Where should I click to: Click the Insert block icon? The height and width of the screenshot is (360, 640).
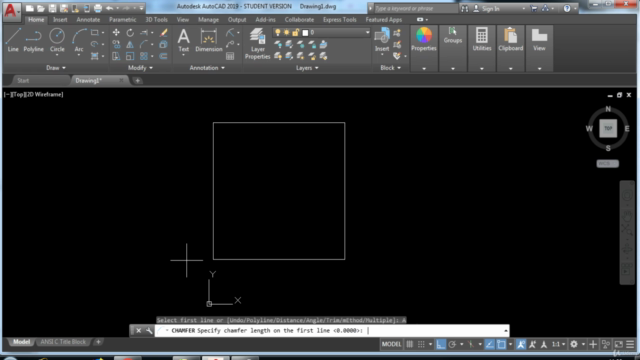[382, 40]
